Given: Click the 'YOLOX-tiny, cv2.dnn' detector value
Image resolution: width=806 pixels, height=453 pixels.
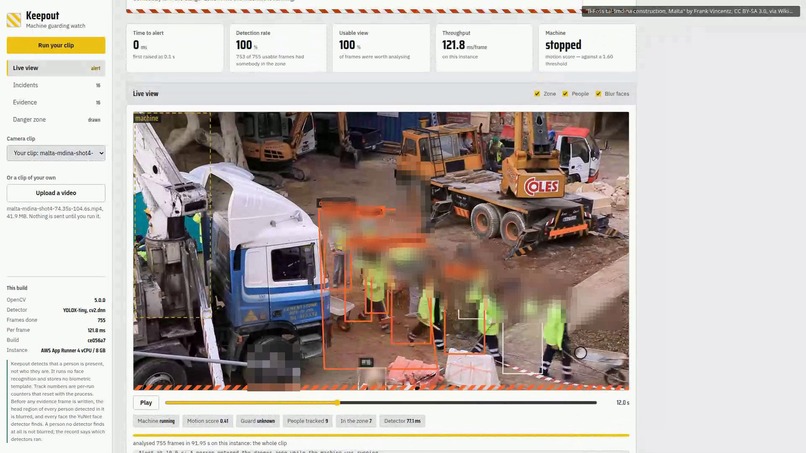Looking at the screenshot, I should point(84,310).
